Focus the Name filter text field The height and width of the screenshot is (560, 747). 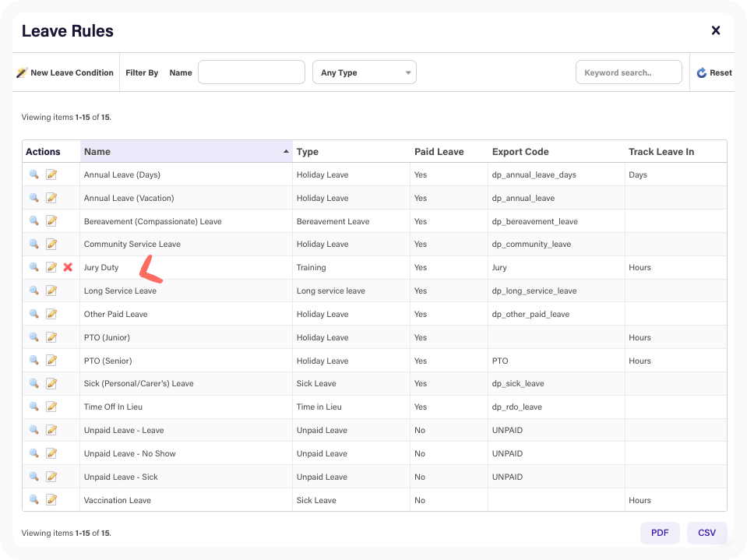coord(252,72)
